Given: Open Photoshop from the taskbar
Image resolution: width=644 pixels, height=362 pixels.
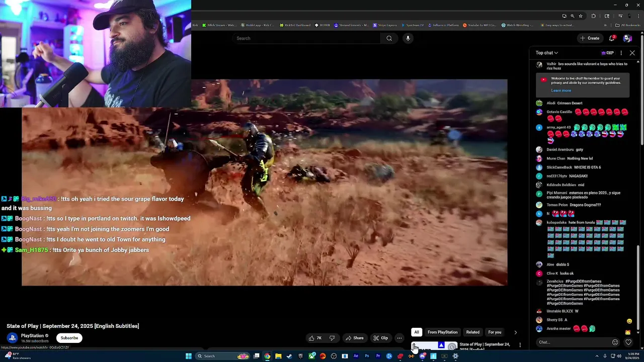Looking at the screenshot, I should 367,356.
